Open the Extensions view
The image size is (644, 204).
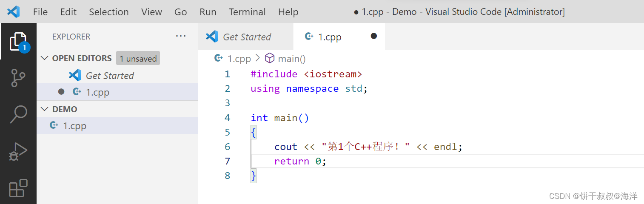tap(18, 188)
